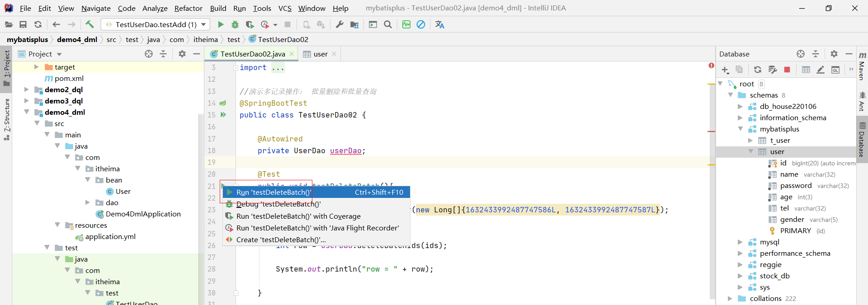
Task: Toggle the Maven tool window tab
Action: 862,66
